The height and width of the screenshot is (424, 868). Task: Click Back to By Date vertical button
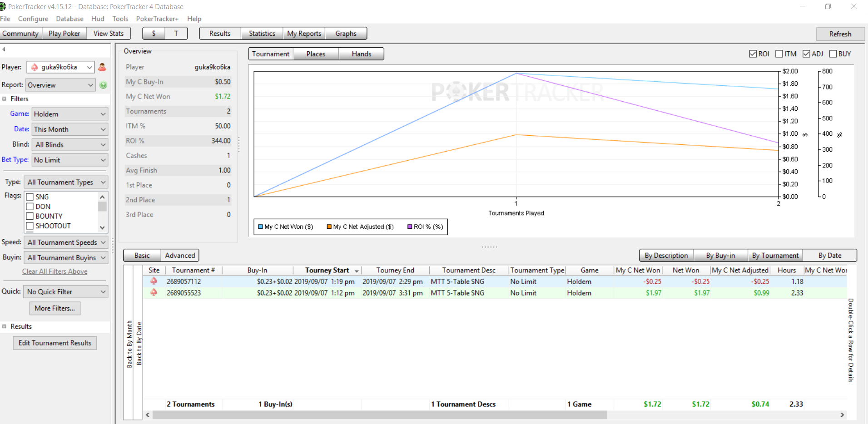coord(139,344)
